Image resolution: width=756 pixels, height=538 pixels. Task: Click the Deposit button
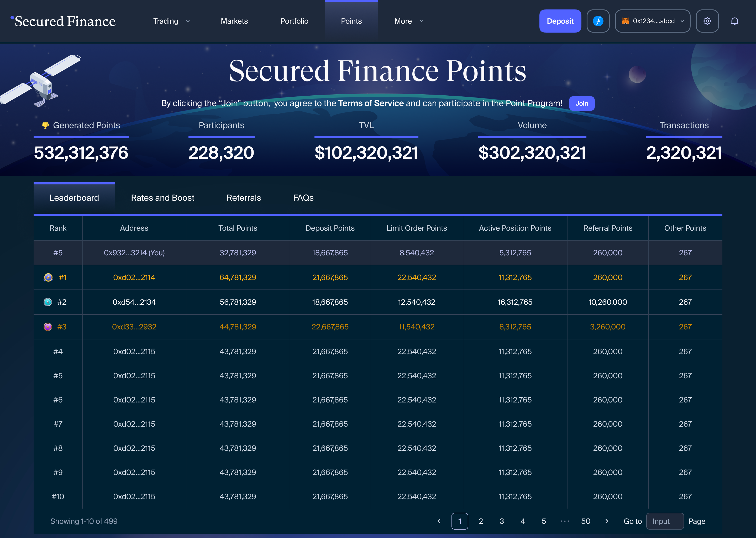[x=560, y=21]
